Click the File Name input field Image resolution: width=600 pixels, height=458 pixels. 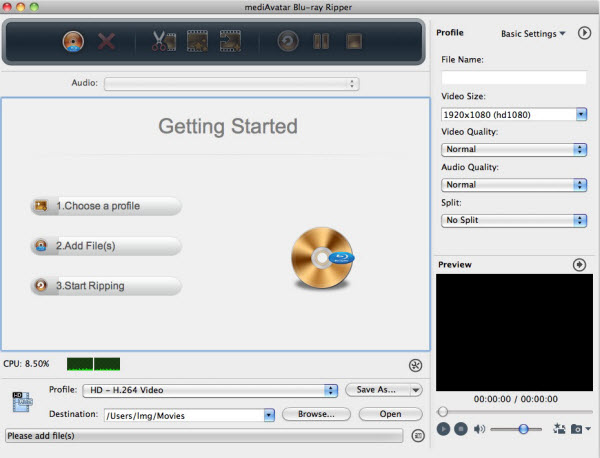514,78
